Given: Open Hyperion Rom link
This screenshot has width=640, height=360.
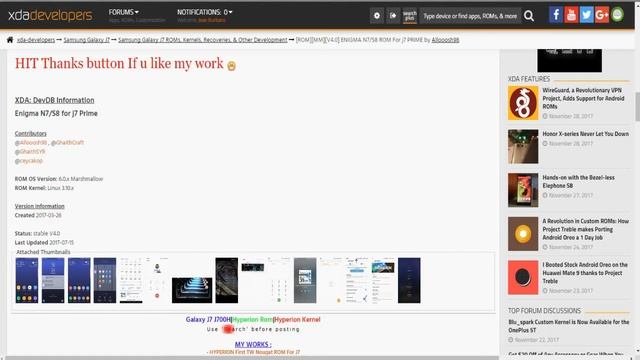Looking at the screenshot, I should tap(252, 319).
